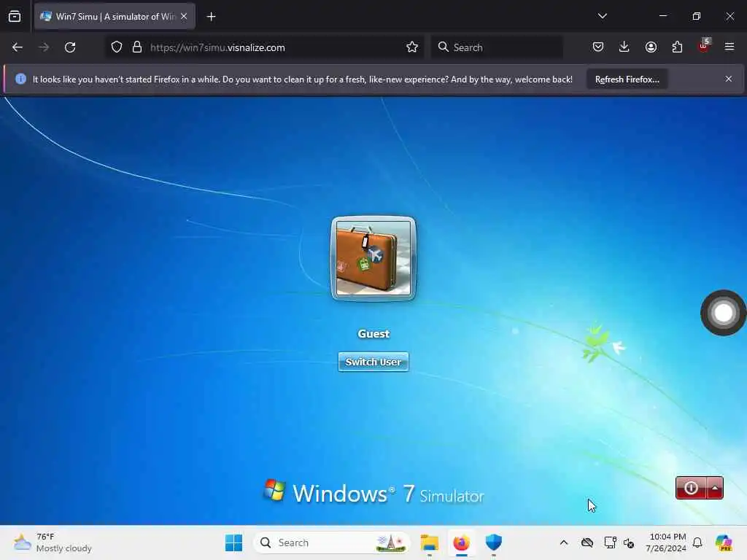Open the Extensions menu
This screenshot has height=560, width=747.
click(677, 47)
